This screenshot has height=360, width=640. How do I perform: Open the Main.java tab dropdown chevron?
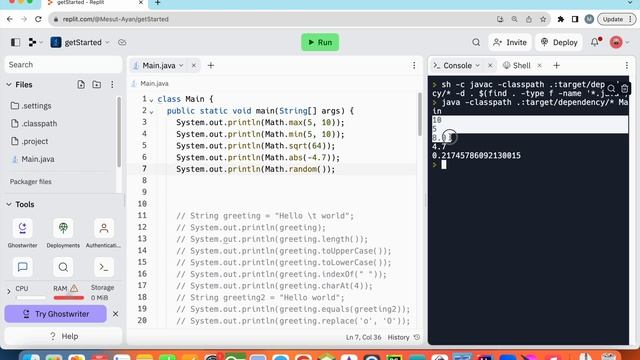coord(181,65)
